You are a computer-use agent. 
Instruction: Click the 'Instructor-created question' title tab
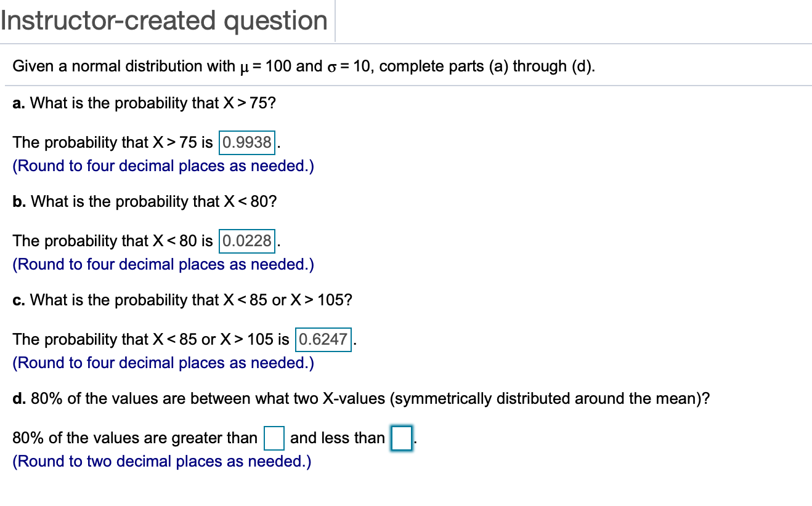(x=163, y=20)
